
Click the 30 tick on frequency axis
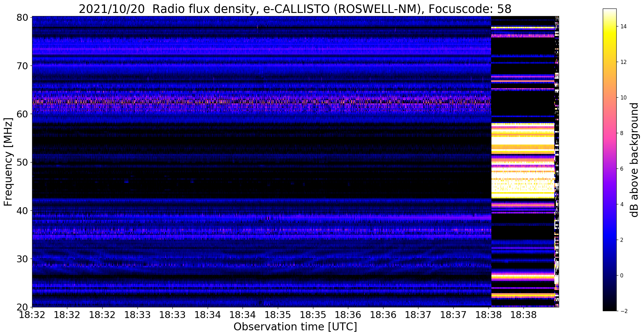click(22, 259)
